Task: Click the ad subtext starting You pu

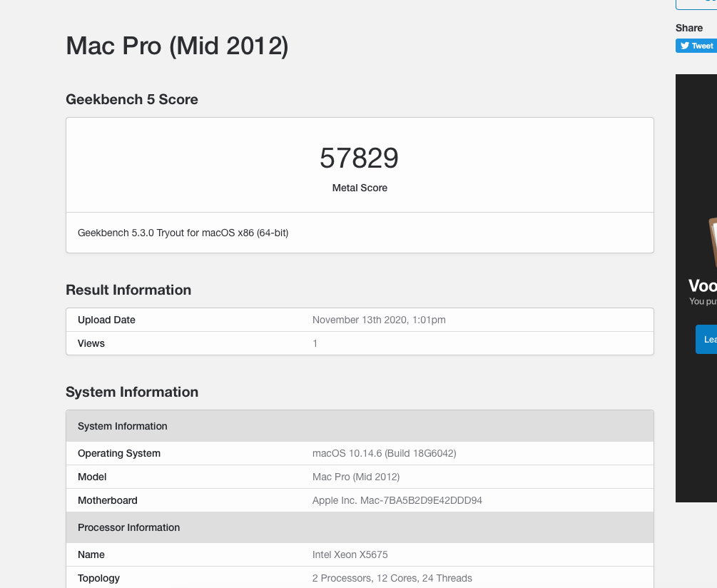Action: coord(703,301)
